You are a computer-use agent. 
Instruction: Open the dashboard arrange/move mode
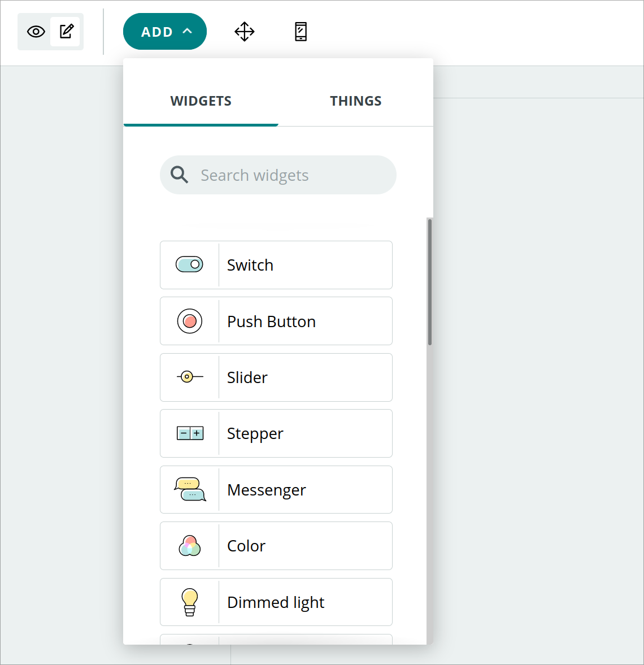(x=244, y=32)
